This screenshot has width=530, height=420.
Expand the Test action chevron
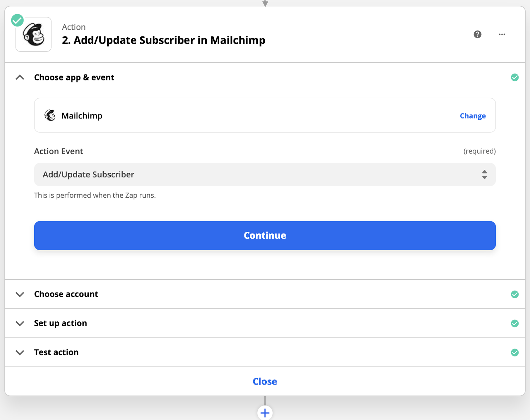coord(20,352)
